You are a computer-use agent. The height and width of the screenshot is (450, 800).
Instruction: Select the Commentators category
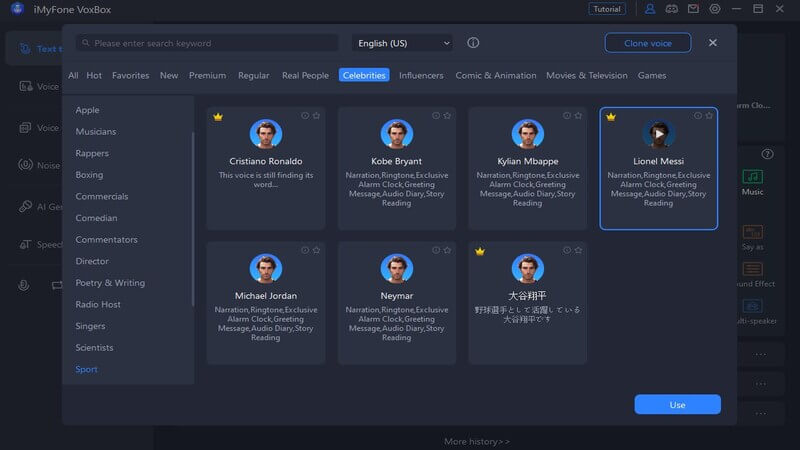point(106,239)
